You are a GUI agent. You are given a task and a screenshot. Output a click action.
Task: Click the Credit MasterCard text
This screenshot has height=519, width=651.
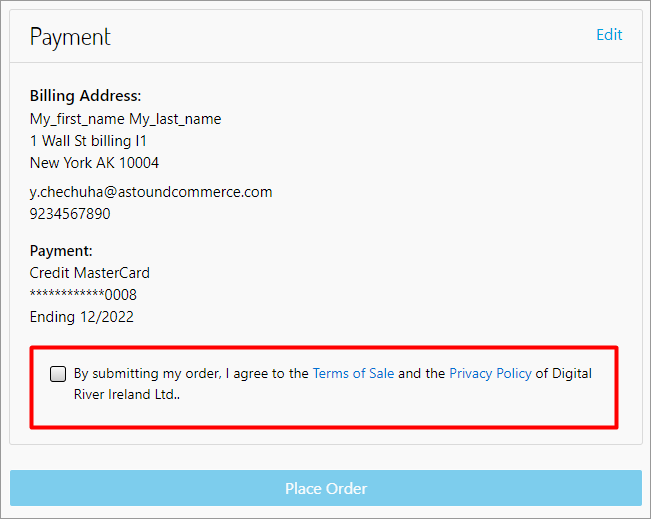point(90,273)
